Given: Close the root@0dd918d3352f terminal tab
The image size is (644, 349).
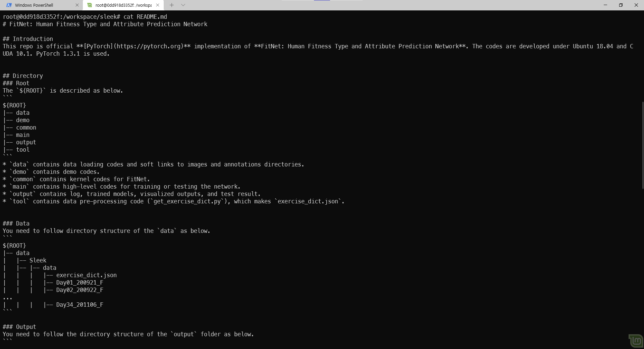Looking at the screenshot, I should tap(158, 5).
